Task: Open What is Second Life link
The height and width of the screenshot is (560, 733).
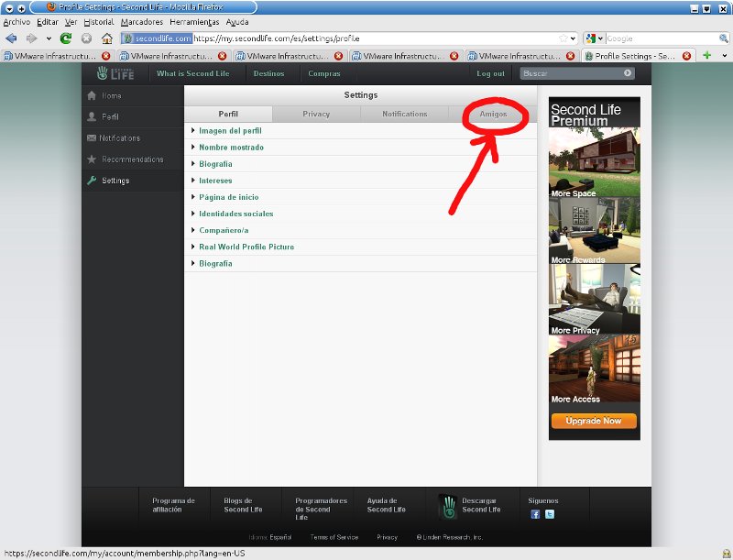Action: 193,73
